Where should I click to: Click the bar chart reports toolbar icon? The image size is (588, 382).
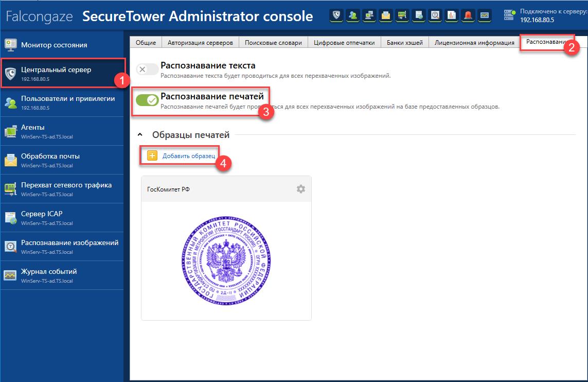point(452,15)
